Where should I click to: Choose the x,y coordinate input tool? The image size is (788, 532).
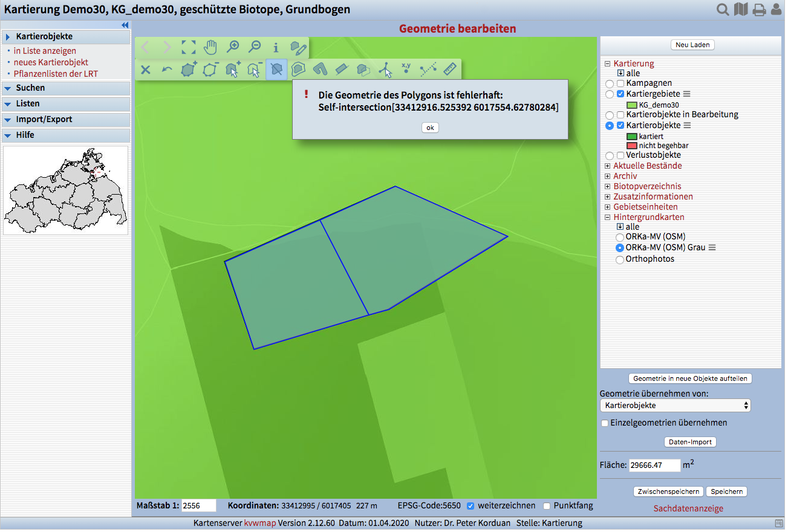pos(406,68)
